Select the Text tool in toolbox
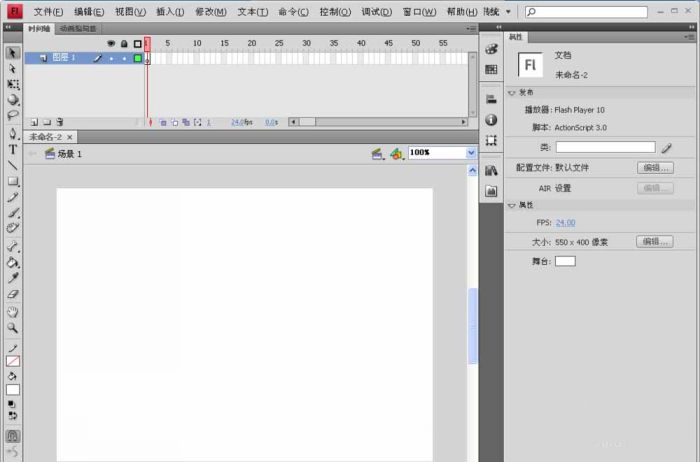Image resolution: width=700 pixels, height=462 pixels. click(13, 149)
